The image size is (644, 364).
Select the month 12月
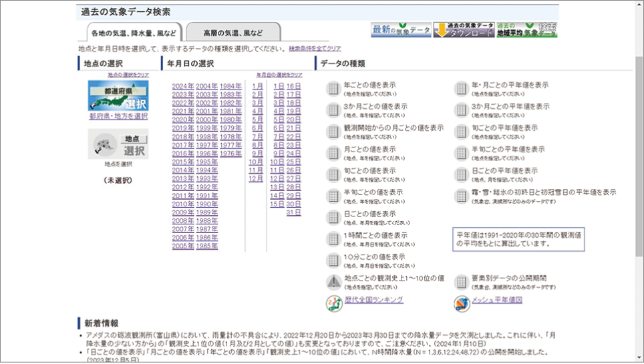coord(255,179)
